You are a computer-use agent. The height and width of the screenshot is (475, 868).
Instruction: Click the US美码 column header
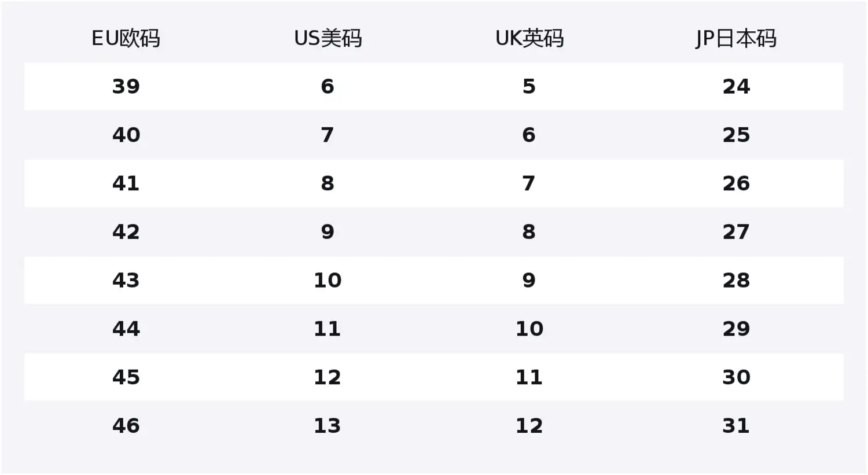coord(328,38)
